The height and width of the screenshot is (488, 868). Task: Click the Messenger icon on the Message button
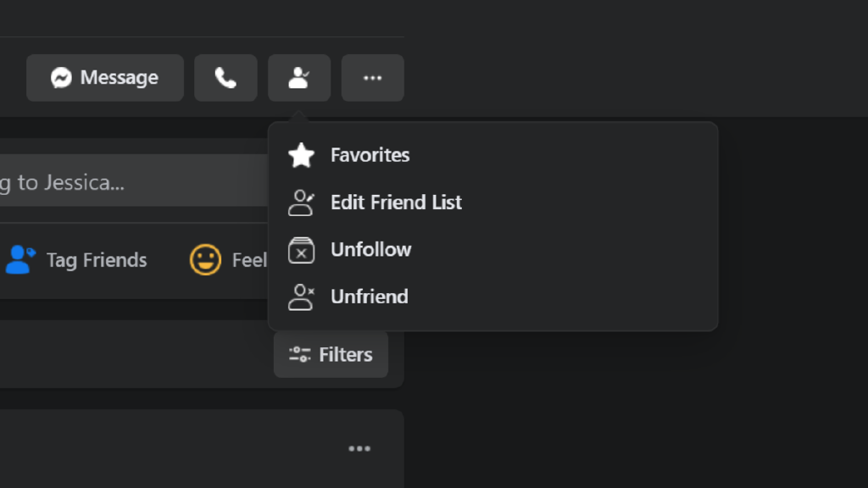[x=58, y=77]
